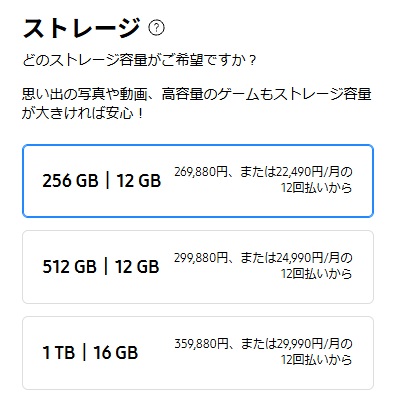Click the 256 GB label in first card

coord(70,181)
